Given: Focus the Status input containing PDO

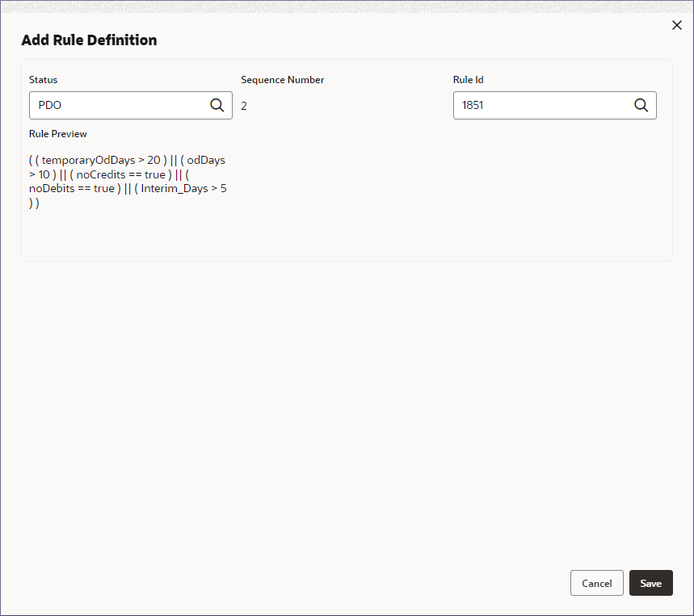Looking at the screenshot, I should tap(131, 105).
